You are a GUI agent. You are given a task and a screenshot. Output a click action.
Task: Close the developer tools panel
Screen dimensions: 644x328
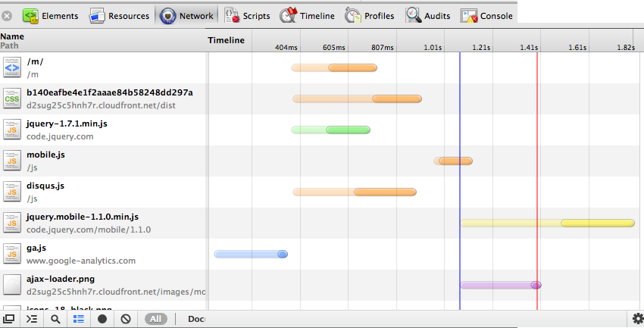[x=8, y=15]
